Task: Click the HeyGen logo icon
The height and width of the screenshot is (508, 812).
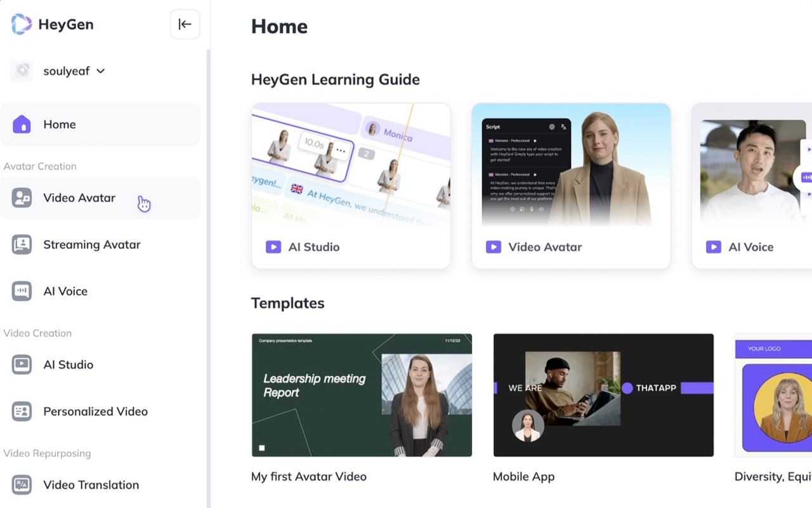Action: pyautogui.click(x=22, y=25)
